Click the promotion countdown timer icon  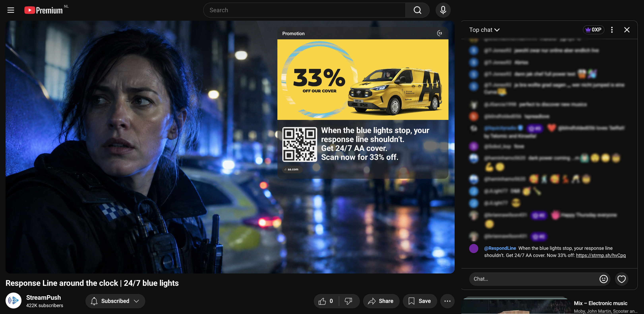tap(440, 33)
